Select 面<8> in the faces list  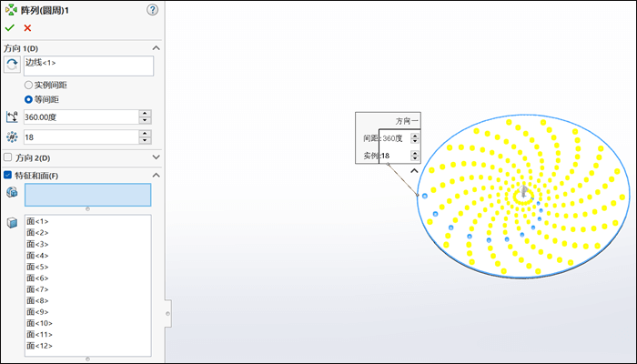coord(37,300)
